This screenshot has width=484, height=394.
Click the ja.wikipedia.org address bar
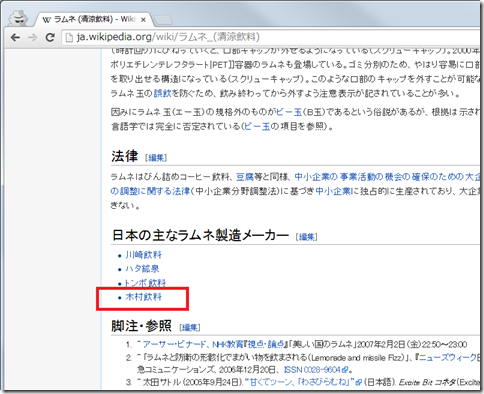click(x=272, y=37)
